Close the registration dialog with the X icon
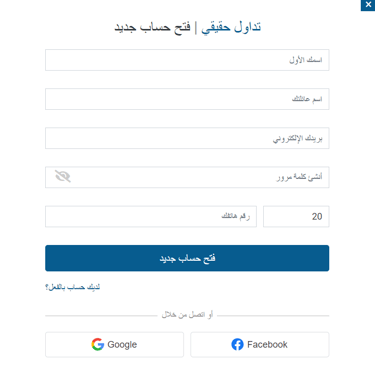The width and height of the screenshot is (375, 370). coord(368,5)
